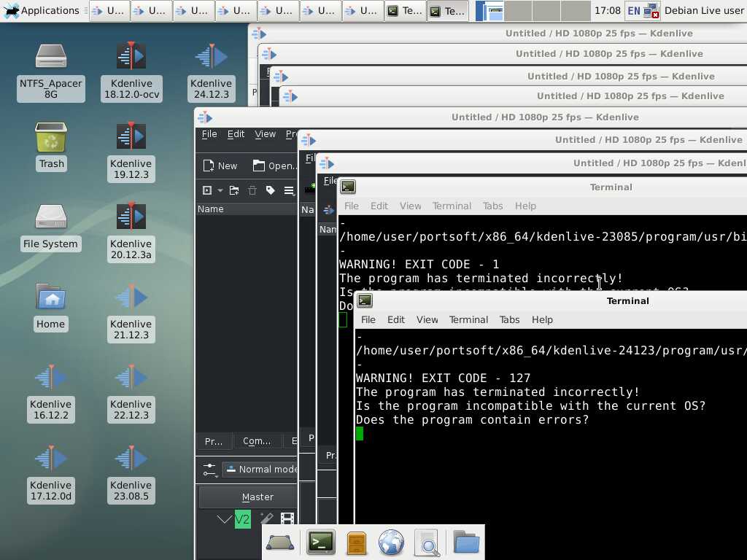Click the Tag icon in bin toolbar
This screenshot has width=747, height=560.
pyautogui.click(x=270, y=190)
